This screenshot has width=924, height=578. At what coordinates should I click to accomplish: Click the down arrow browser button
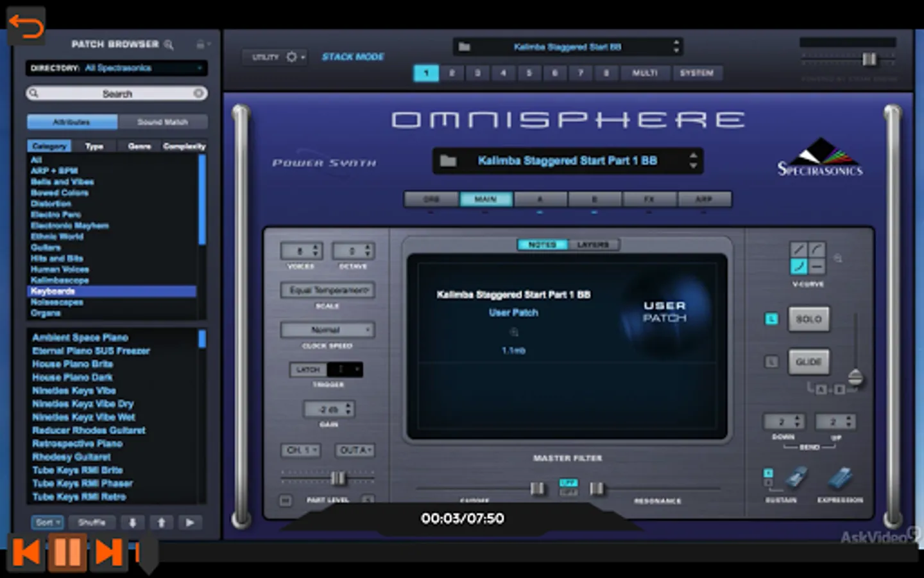[x=133, y=522]
